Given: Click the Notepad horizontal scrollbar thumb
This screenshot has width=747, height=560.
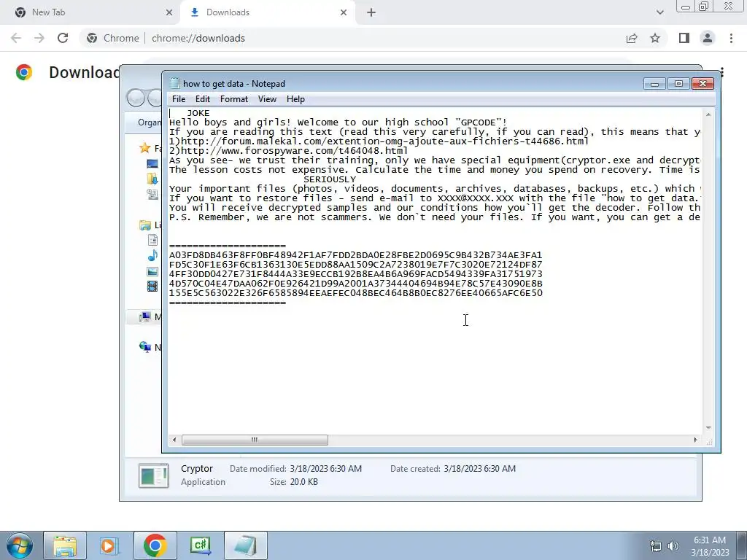Looking at the screenshot, I should pos(255,440).
